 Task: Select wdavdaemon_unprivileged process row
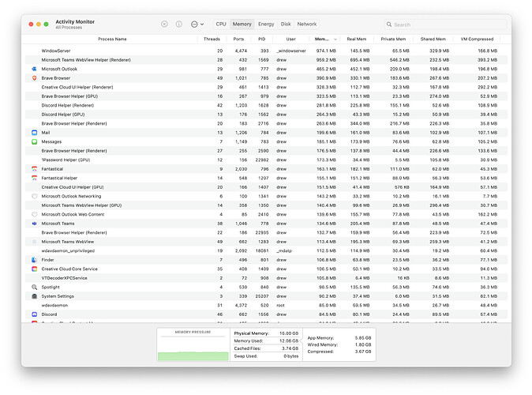coord(266,250)
